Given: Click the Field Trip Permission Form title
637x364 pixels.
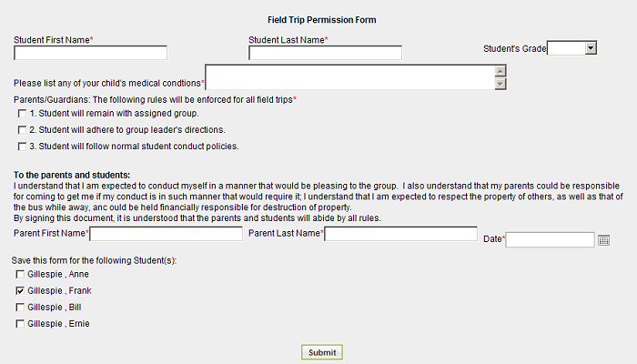Looking at the screenshot, I should [x=322, y=20].
